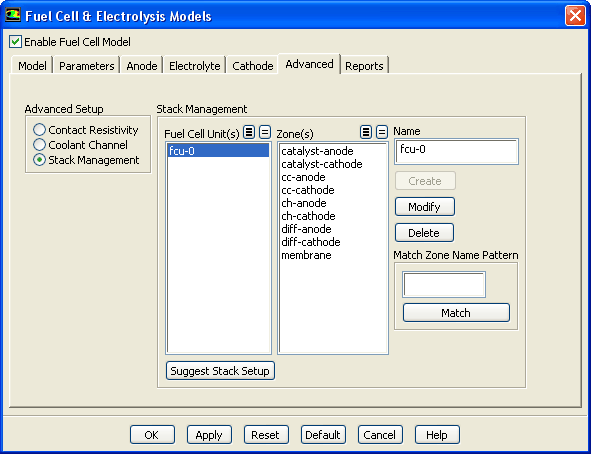Select all Zones icon
Screen dimensions: 591x454
click(x=366, y=132)
